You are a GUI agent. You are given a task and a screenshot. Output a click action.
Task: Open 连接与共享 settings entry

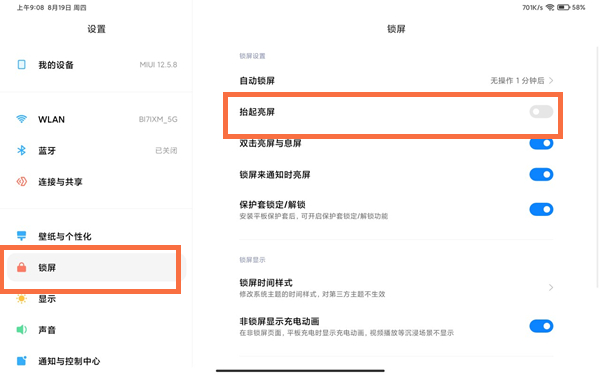pos(96,182)
